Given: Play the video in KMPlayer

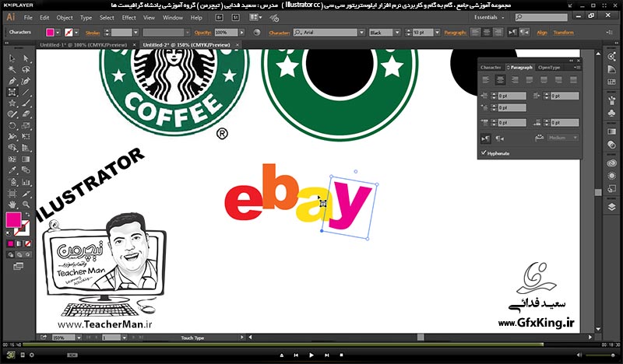Looking at the screenshot, I should tap(311, 355).
